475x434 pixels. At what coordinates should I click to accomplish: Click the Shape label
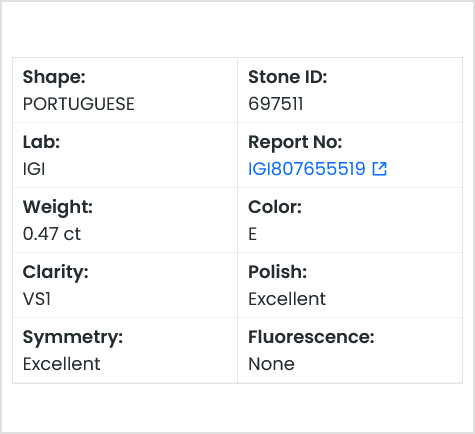(54, 78)
